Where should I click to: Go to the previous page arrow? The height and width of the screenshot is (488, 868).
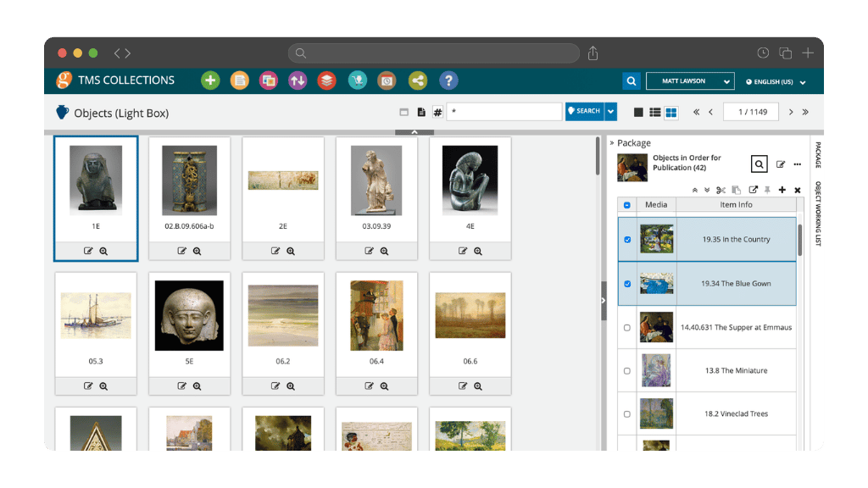point(711,113)
